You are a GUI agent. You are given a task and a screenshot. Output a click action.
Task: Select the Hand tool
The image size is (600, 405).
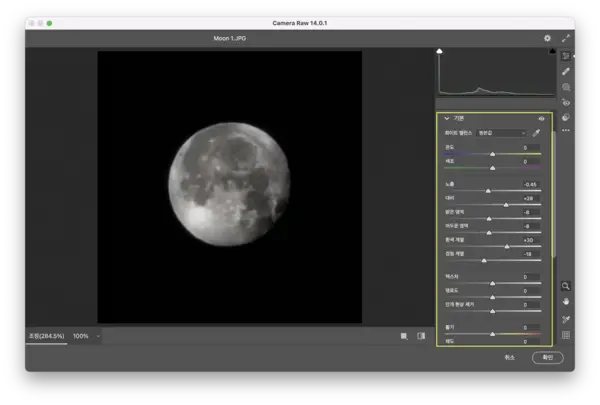[566, 301]
